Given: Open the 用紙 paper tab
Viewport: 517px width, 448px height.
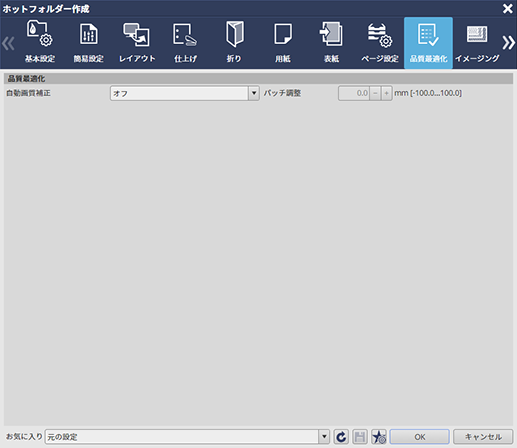Looking at the screenshot, I should (283, 43).
